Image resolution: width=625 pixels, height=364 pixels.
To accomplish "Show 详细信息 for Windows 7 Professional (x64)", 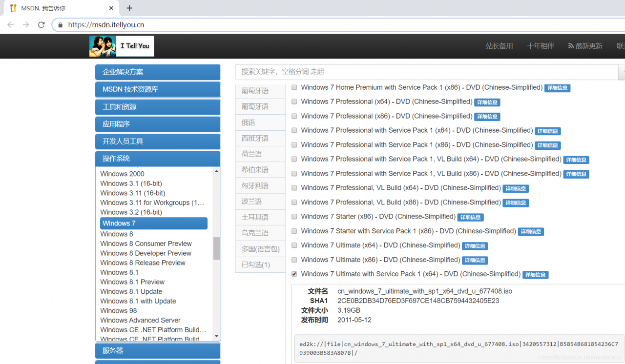I will click(487, 102).
